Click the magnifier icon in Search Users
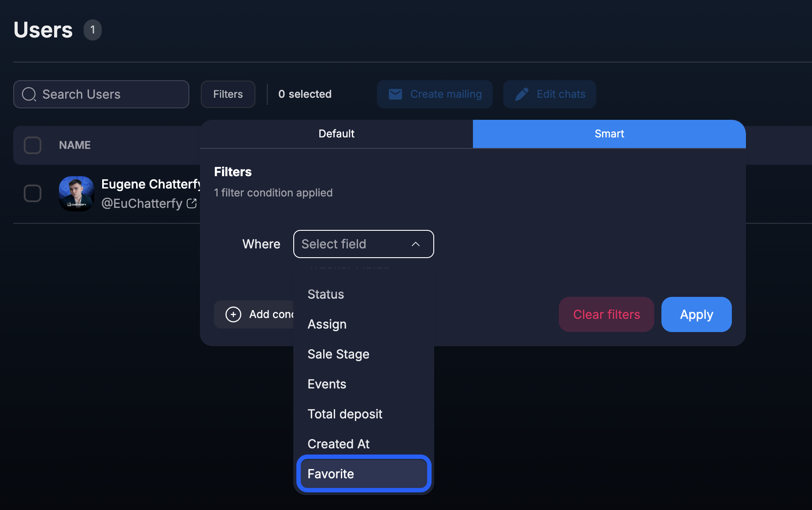This screenshot has width=812, height=510. [29, 94]
